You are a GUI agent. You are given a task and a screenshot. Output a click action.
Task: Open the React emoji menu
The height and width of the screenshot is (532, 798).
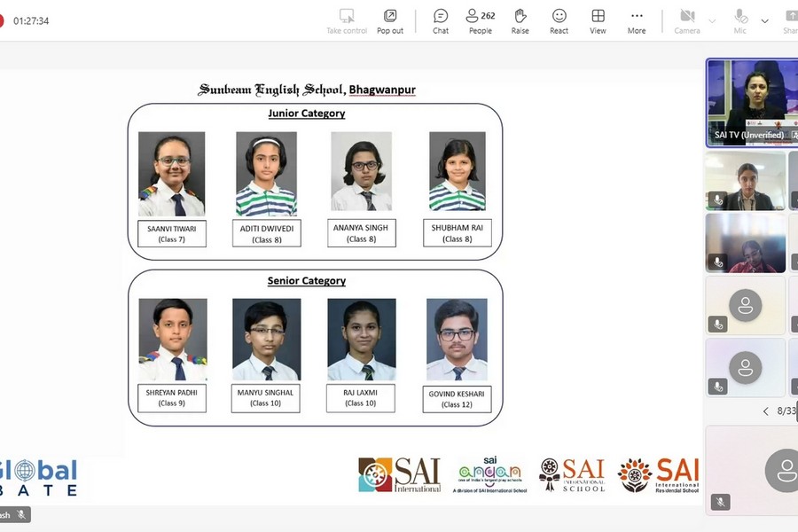559,20
